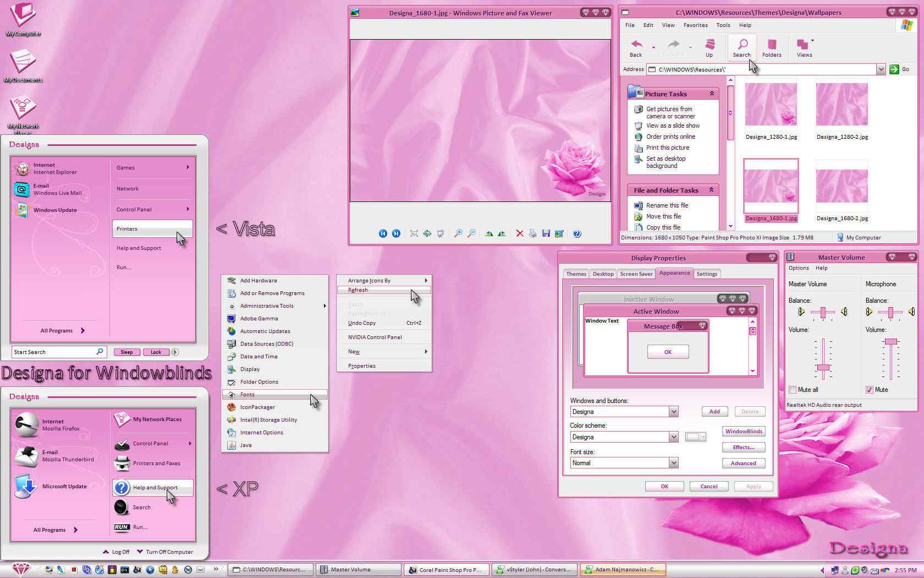
Task: Open address bar dropdown in Explorer
Action: point(881,69)
